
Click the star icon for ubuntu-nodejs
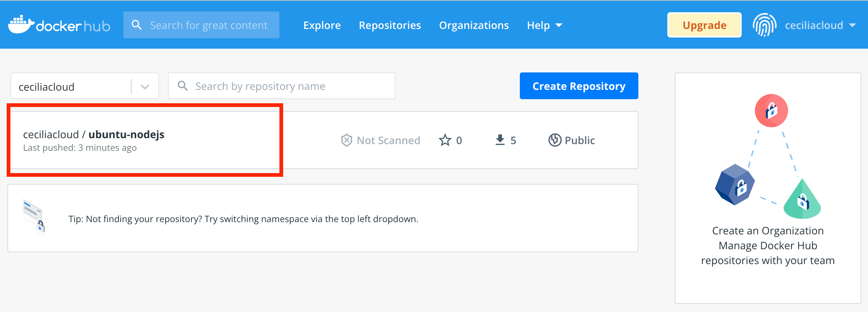tap(445, 140)
